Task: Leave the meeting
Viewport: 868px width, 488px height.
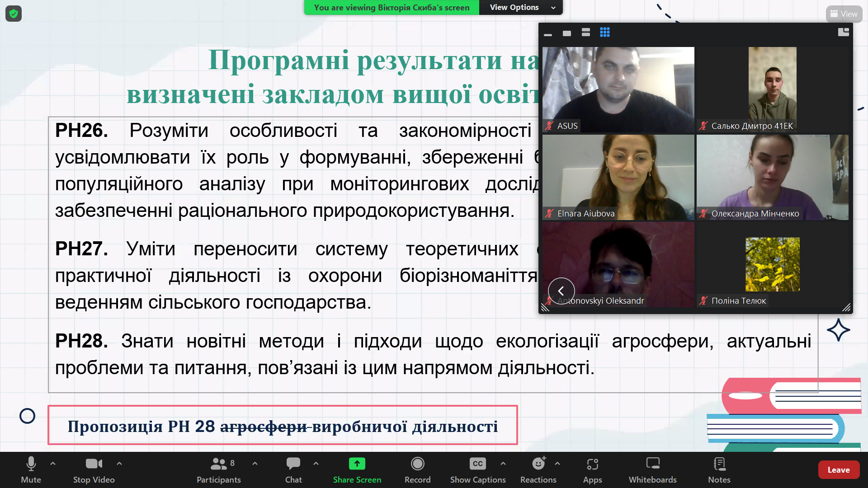Action: coord(839,469)
